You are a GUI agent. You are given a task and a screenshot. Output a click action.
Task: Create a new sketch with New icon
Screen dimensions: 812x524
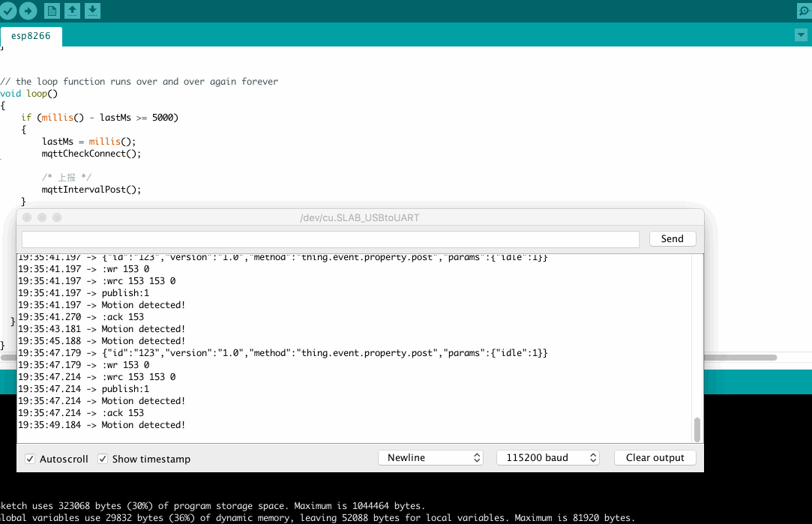click(x=52, y=10)
